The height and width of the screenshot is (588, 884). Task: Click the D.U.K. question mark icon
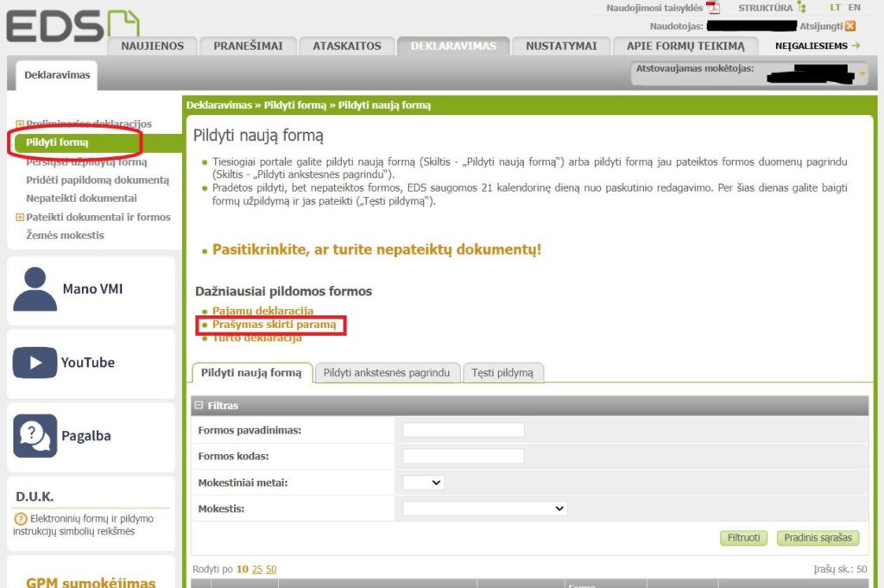point(21,519)
